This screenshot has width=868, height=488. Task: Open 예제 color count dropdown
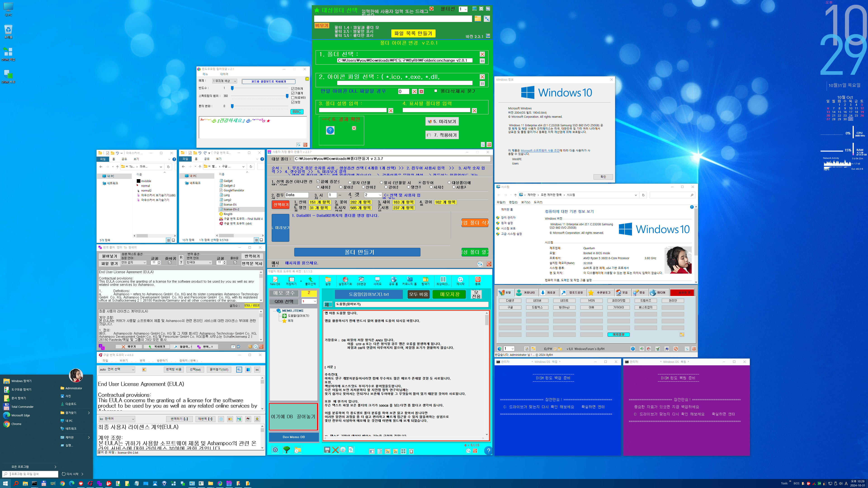(224, 81)
